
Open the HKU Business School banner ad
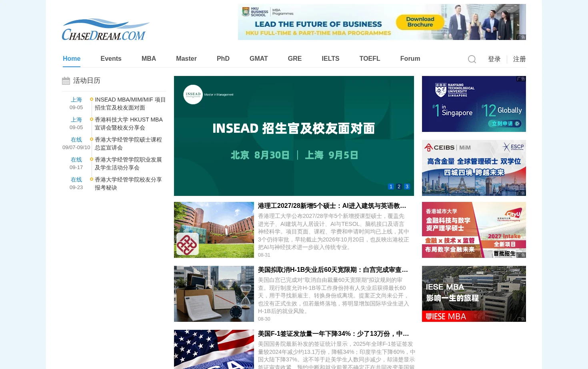pyautogui.click(x=382, y=22)
